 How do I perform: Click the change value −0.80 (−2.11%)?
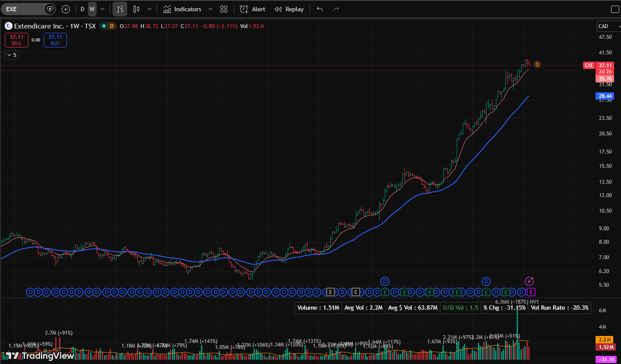point(219,26)
